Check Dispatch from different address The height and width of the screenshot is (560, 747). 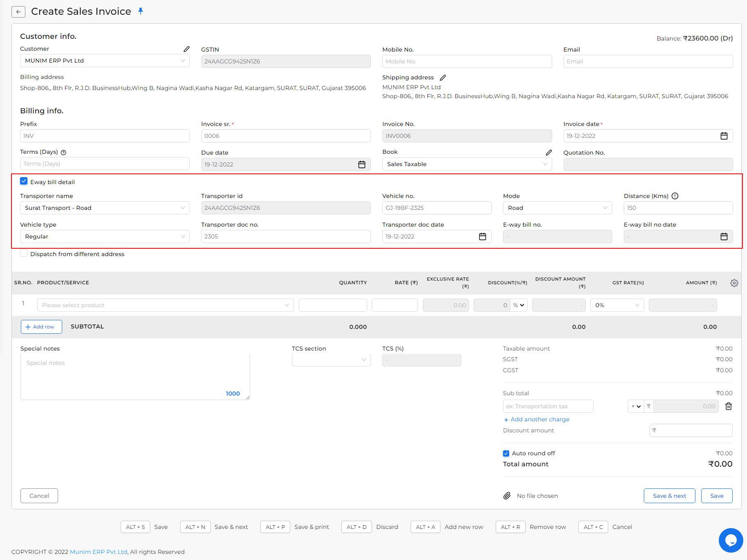click(24, 253)
